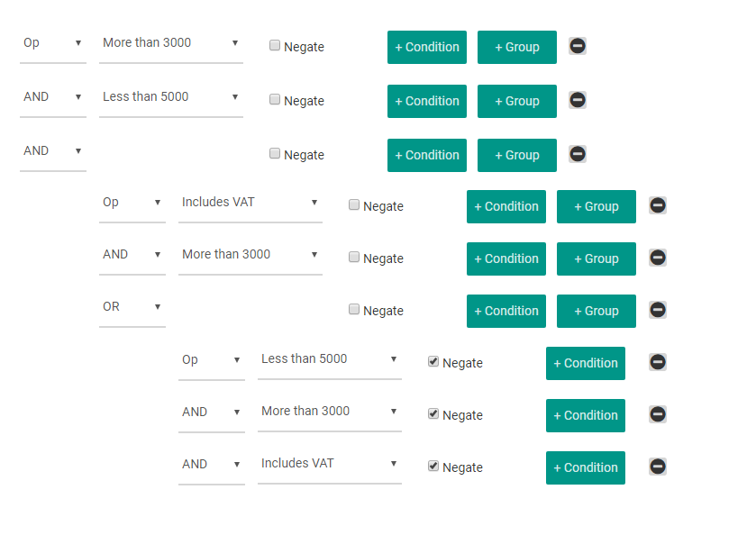Open AND operator dropdown beside 'Less than 5000'
This screenshot has height=544, width=756.
[x=53, y=97]
